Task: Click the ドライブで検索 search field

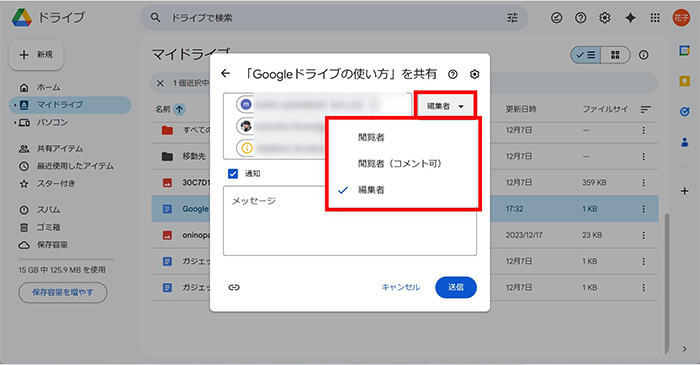Action: coord(335,18)
